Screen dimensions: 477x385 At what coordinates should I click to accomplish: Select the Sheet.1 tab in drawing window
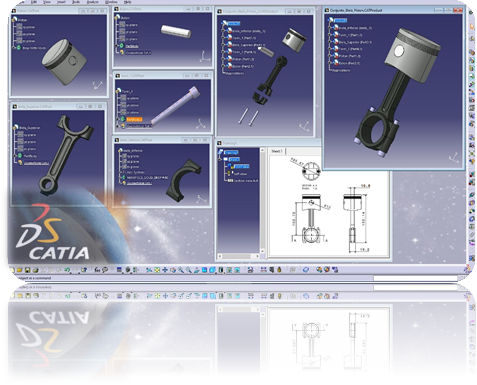pos(277,151)
